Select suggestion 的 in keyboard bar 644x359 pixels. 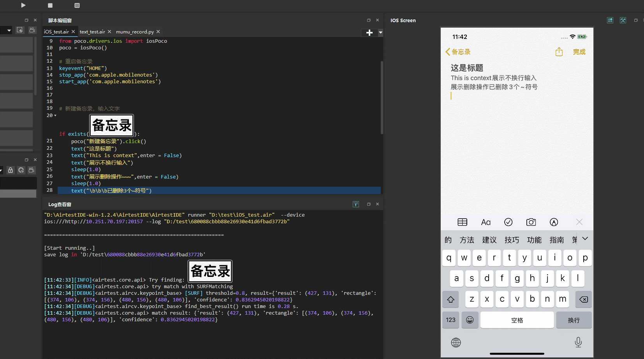pyautogui.click(x=448, y=240)
